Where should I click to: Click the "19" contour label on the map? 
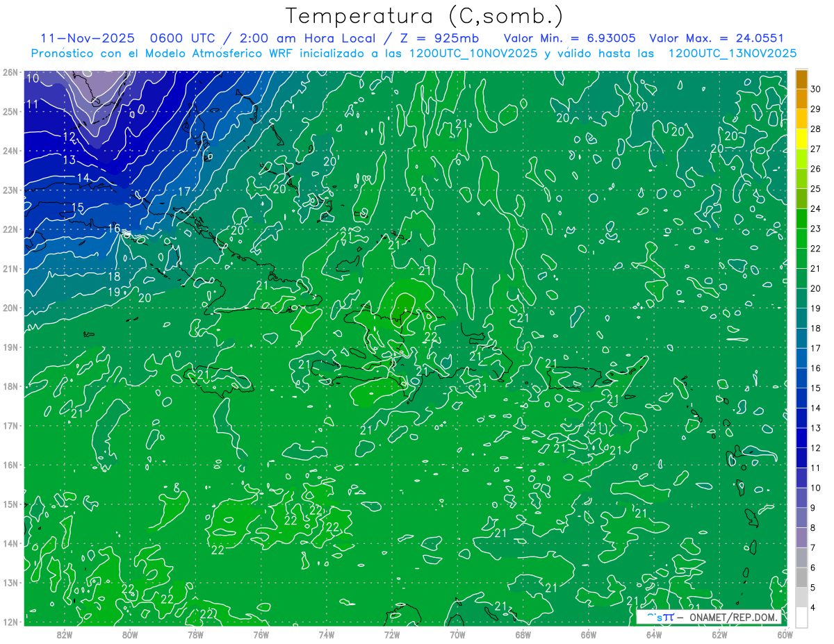click(x=115, y=291)
